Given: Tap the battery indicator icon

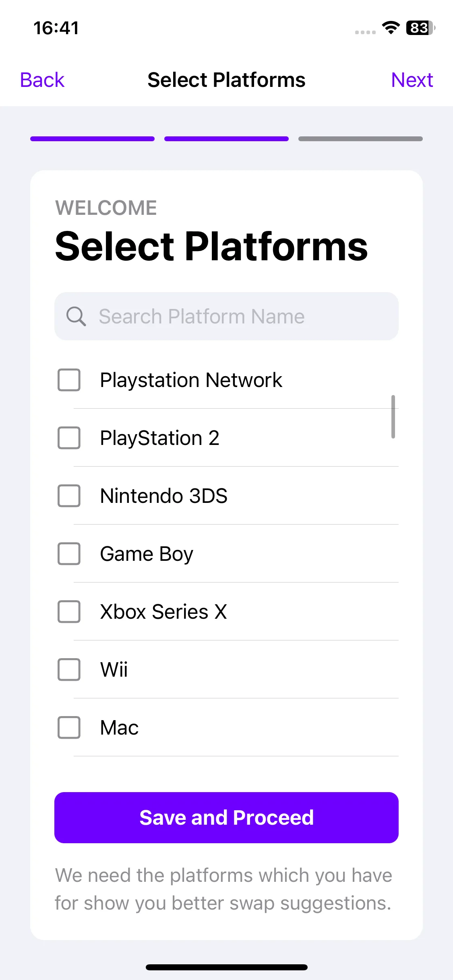Looking at the screenshot, I should click(420, 28).
